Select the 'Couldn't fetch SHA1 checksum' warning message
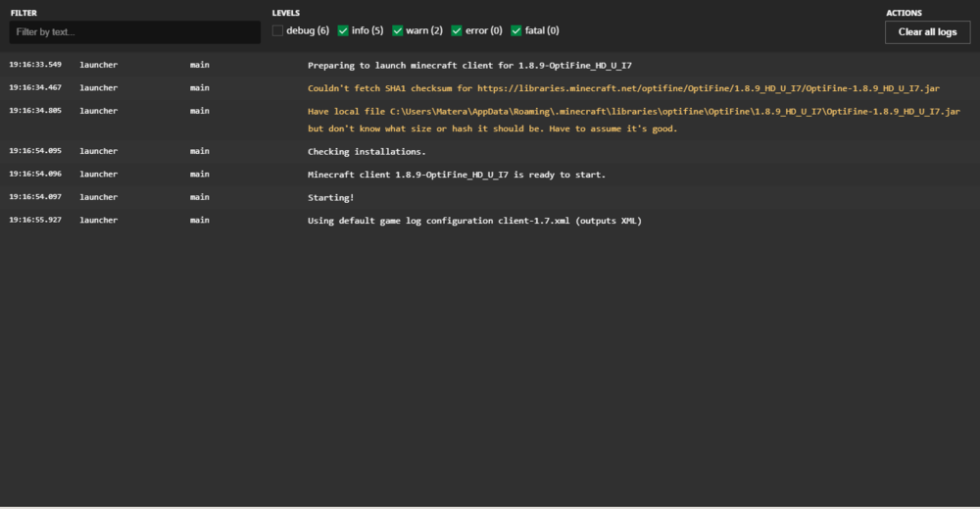Screen dimensions: 980x509 pos(623,88)
